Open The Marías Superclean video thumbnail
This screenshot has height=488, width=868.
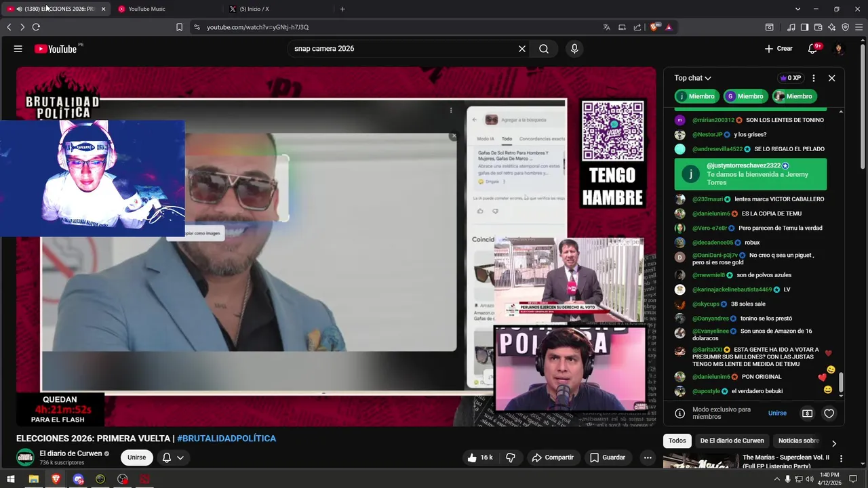[700, 462]
